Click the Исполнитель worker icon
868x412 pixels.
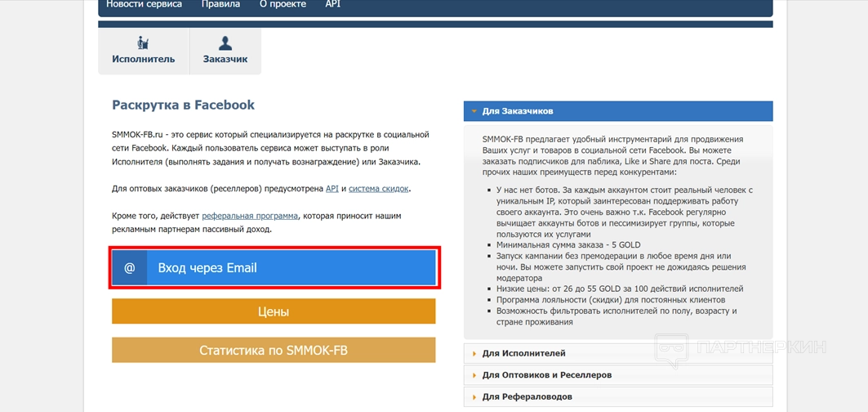(144, 43)
